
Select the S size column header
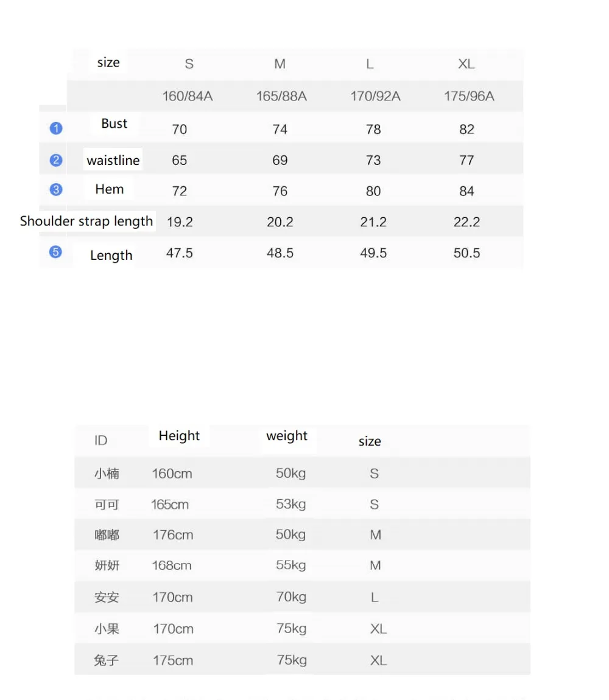point(189,64)
